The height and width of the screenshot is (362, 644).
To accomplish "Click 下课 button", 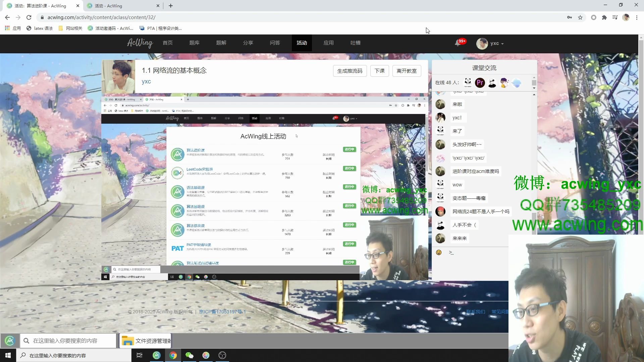I will tap(380, 71).
